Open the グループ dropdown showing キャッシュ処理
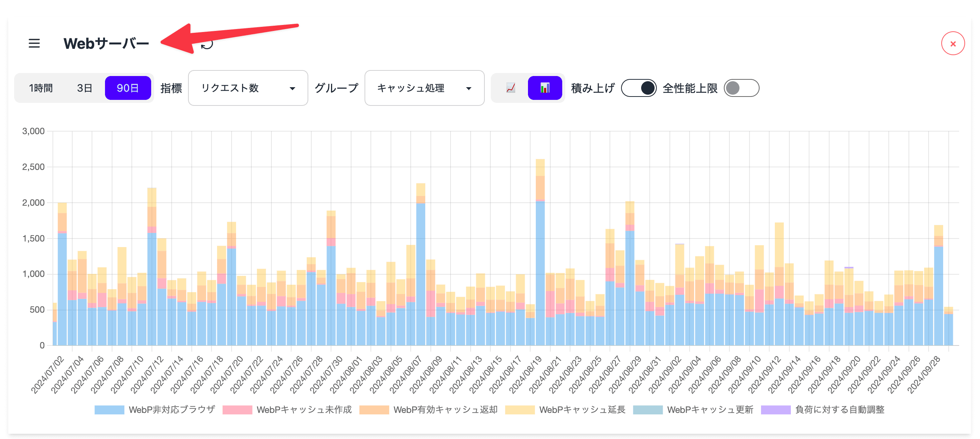The height and width of the screenshot is (439, 980). click(x=424, y=88)
